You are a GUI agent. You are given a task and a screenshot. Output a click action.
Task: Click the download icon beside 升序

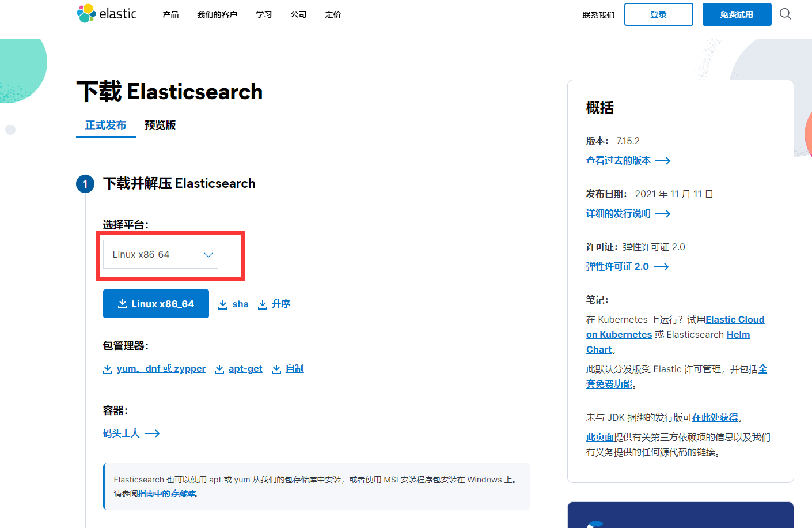(263, 304)
